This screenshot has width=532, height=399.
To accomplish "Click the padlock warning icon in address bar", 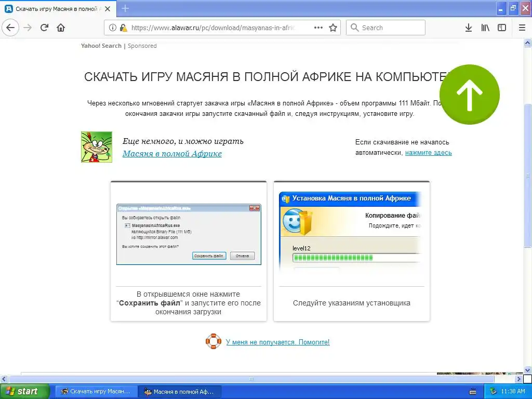I will pyautogui.click(x=124, y=28).
